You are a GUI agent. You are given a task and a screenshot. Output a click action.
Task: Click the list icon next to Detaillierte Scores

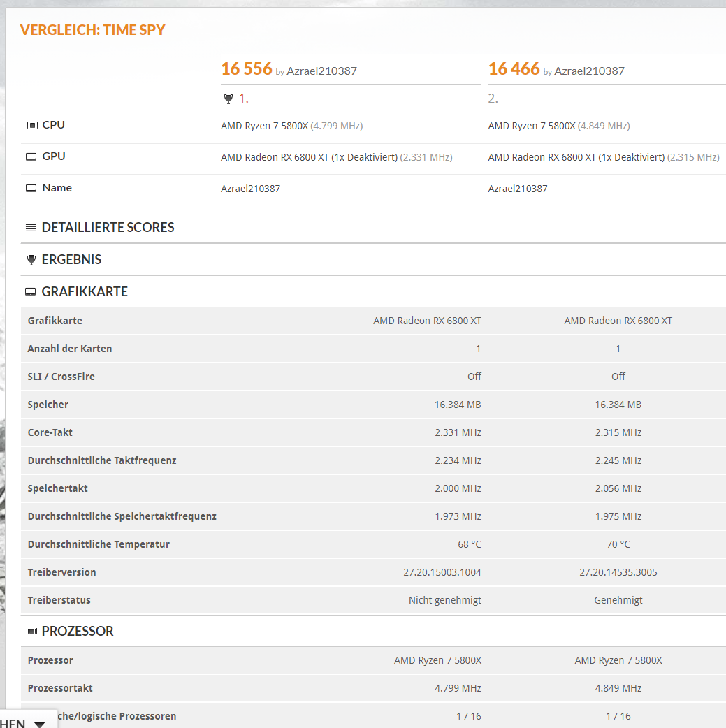pos(31,228)
